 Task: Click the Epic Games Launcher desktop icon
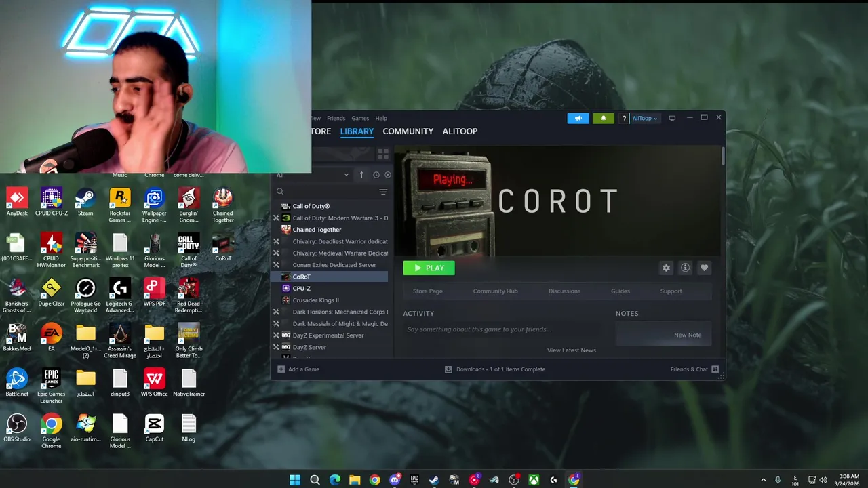coord(51,385)
